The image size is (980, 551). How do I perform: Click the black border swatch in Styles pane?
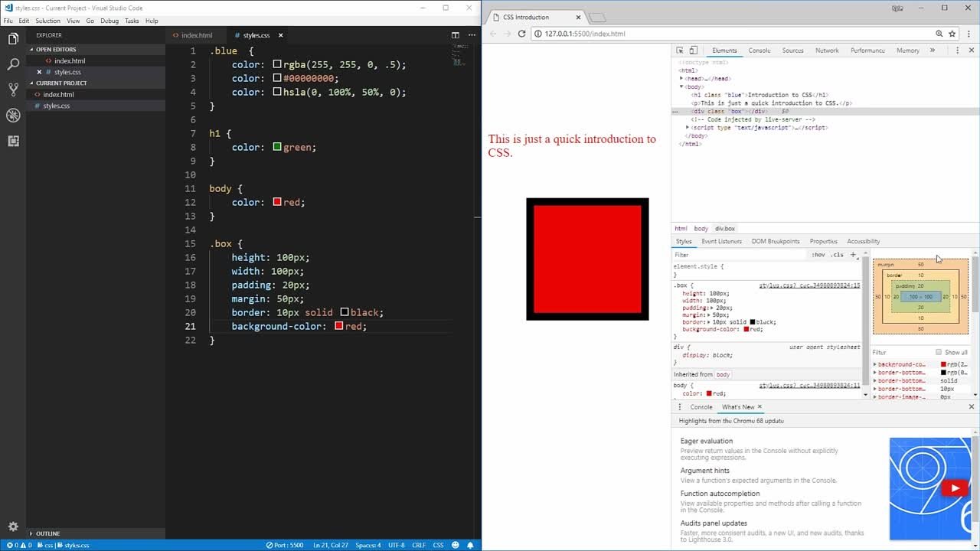(753, 322)
